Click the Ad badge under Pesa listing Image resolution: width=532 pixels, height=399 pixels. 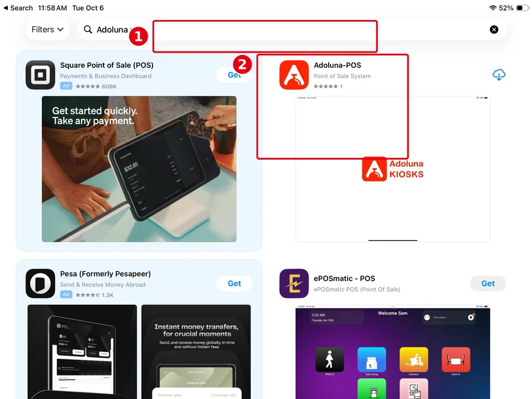coord(66,294)
